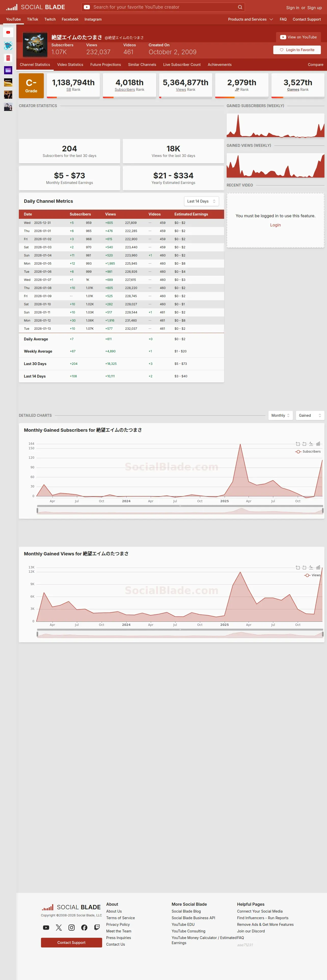Viewport: 327px width, 980px height.
Task: Click left handle of Subscribers chart range slider
Action: click(37, 511)
